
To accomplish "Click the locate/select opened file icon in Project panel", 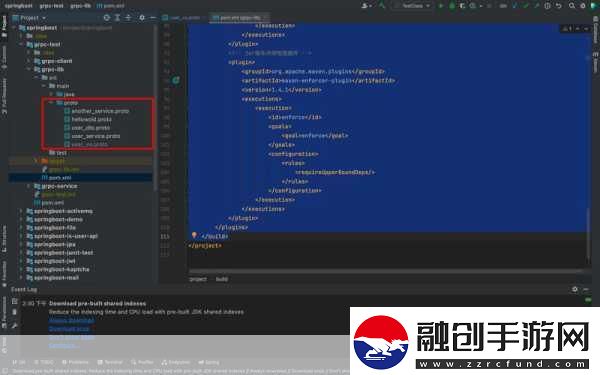I will tap(107, 18).
